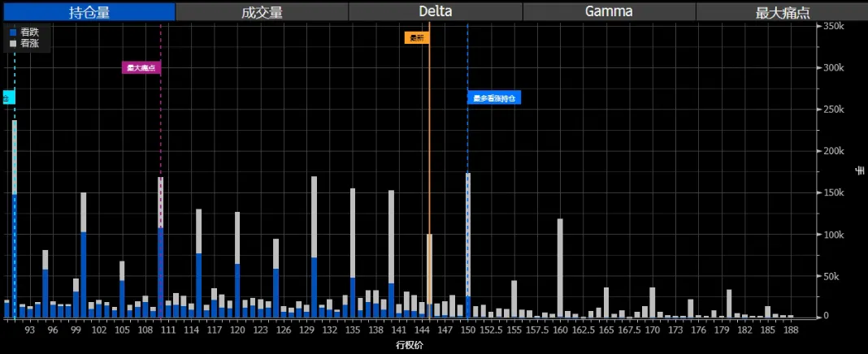Click the 123 strike label on x-axis

click(260, 330)
